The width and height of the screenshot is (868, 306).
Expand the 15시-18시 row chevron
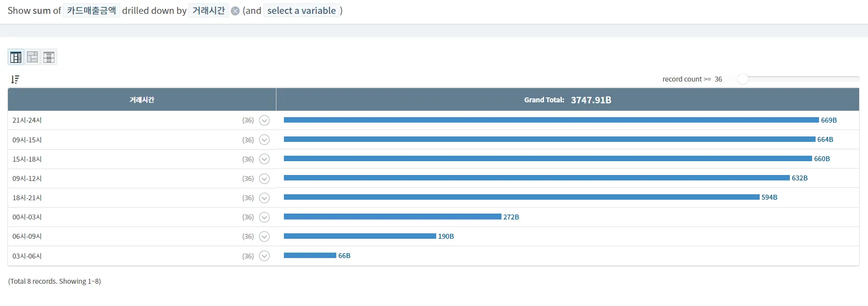[265, 159]
